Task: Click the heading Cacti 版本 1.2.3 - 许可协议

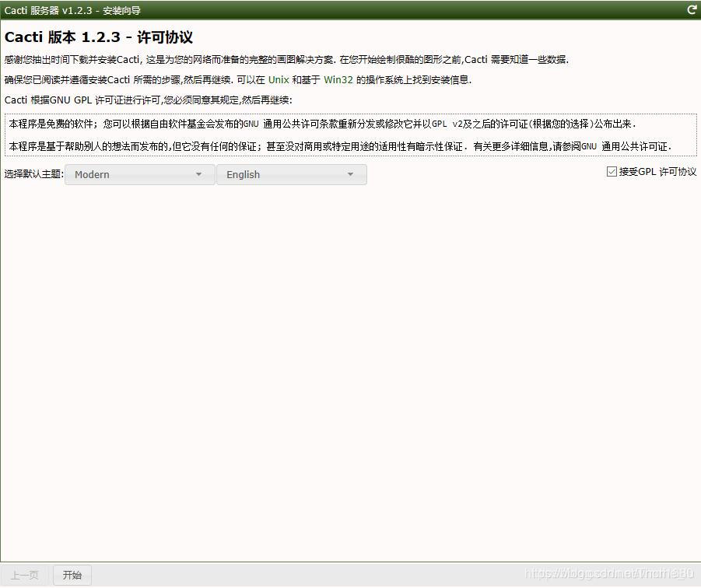Action: [x=98, y=37]
